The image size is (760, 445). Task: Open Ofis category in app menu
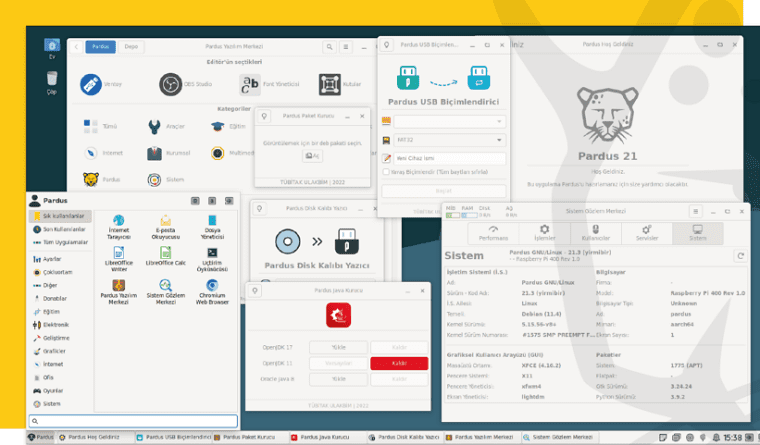[x=61, y=378]
